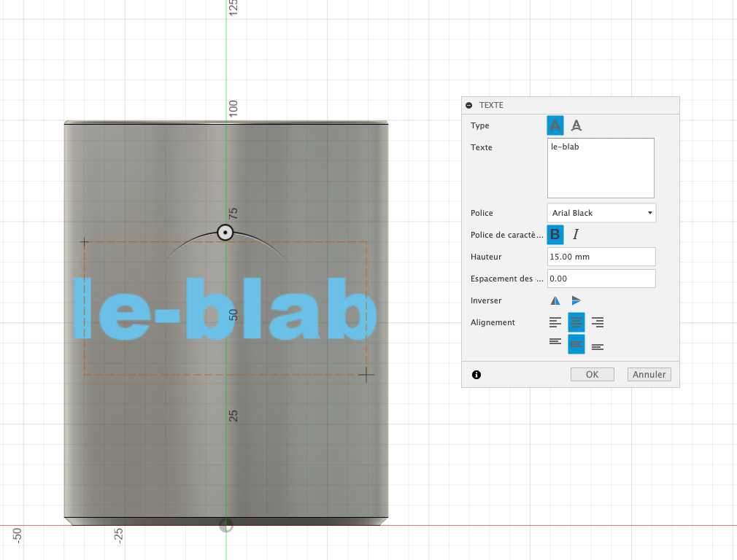The width and height of the screenshot is (737, 560).
Task: Open the Police font dropdown
Action: 601,213
